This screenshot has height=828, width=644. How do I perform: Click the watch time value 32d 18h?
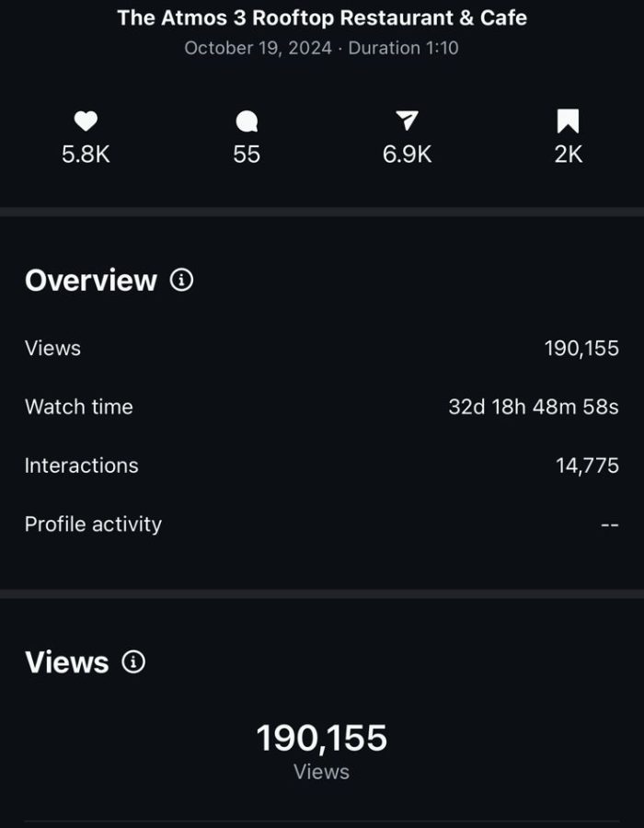coord(533,407)
